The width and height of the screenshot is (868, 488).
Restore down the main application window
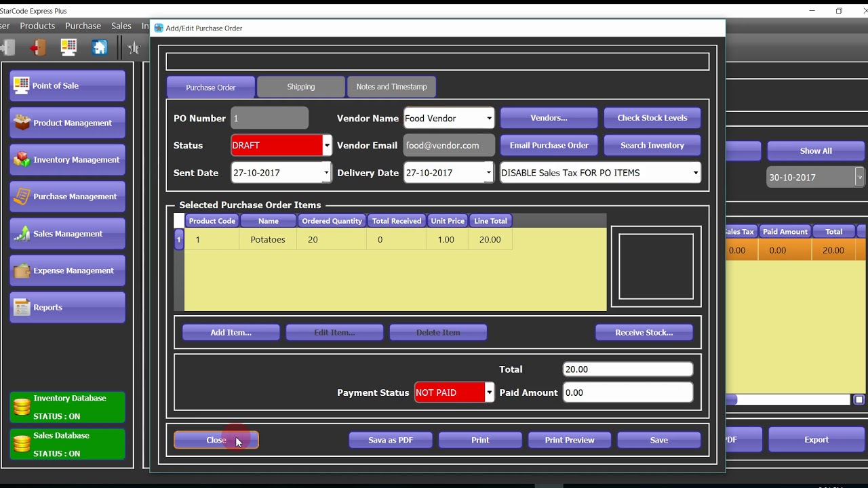click(x=839, y=11)
